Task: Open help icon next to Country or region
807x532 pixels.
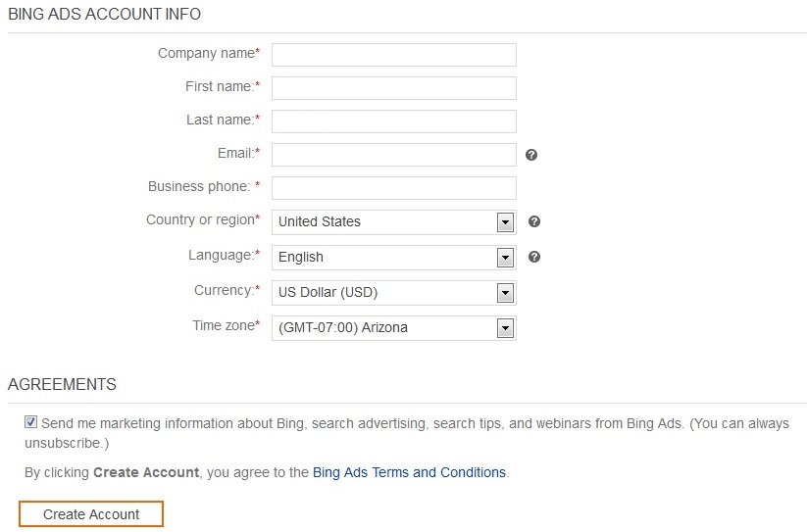Action: pos(534,221)
